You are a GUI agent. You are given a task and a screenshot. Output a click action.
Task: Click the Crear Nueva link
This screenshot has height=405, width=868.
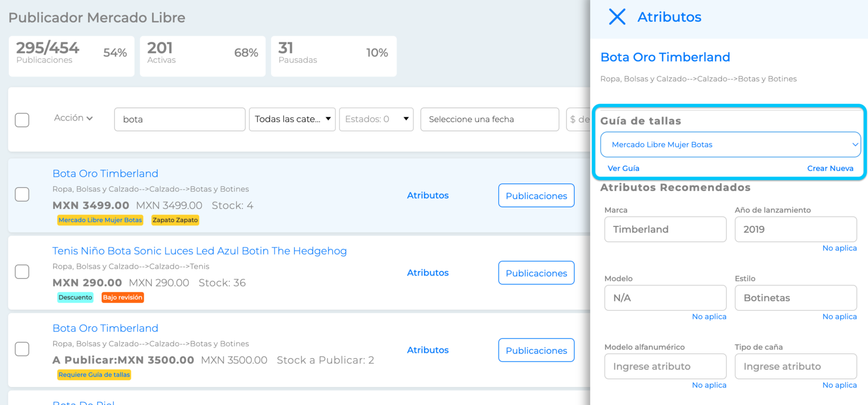point(830,168)
